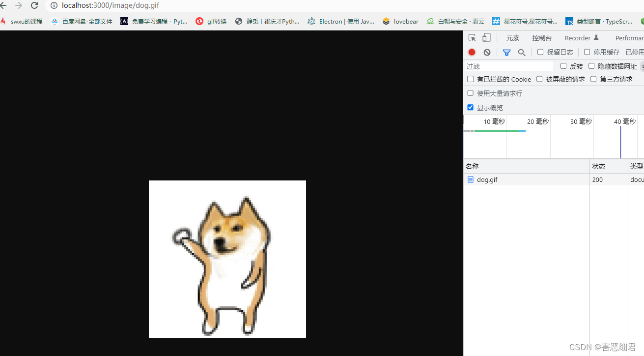Clear the network log
The width and height of the screenshot is (644, 356).
(x=487, y=52)
